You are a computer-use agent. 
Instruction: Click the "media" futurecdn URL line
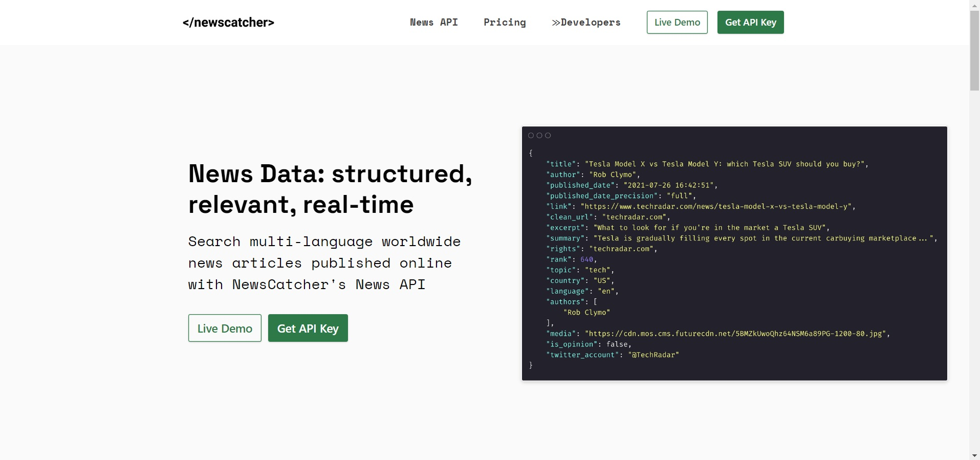click(718, 334)
